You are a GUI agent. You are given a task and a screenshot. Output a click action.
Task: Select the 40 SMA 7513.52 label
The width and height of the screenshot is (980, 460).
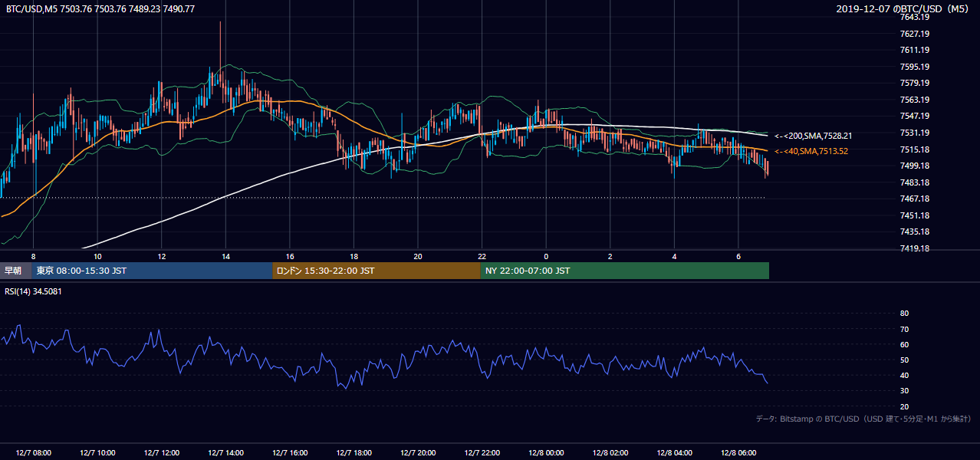pyautogui.click(x=811, y=151)
